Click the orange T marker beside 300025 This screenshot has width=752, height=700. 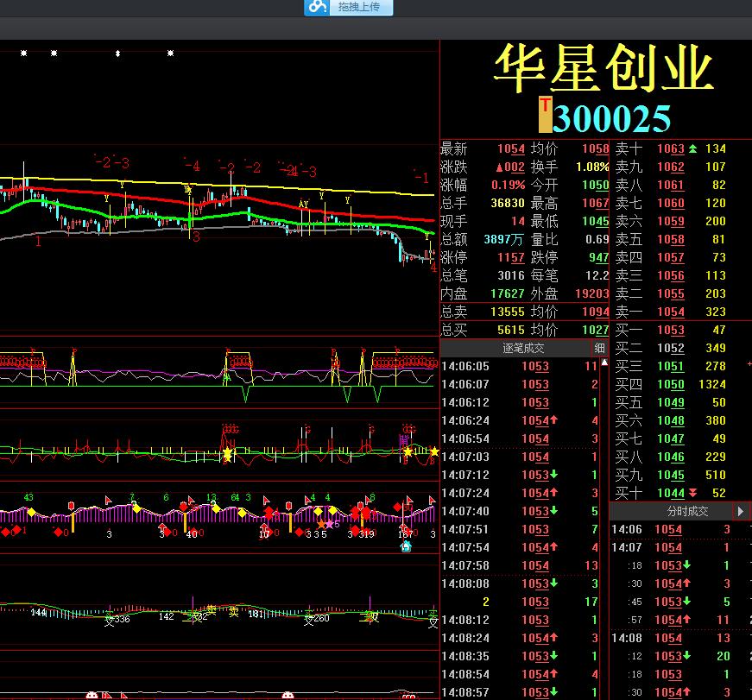click(x=545, y=114)
